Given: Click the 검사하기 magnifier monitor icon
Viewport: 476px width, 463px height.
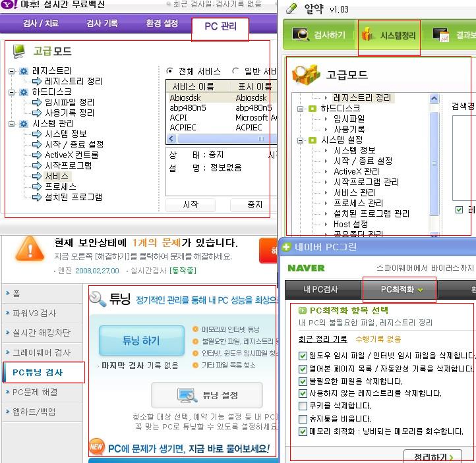Looking at the screenshot, I should pos(300,35).
